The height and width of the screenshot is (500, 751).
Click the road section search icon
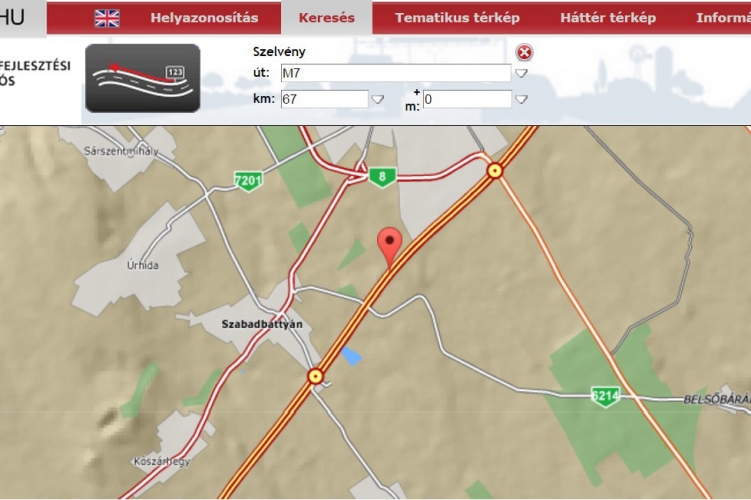[143, 78]
